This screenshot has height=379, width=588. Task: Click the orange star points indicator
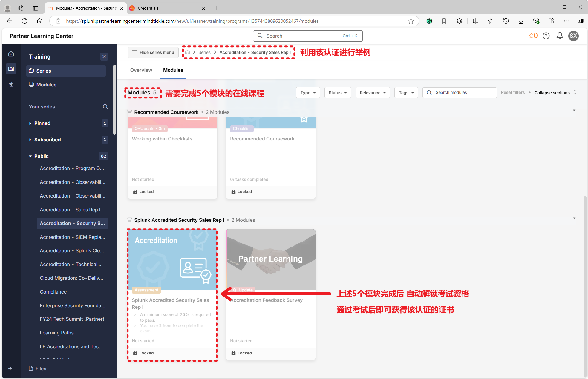click(533, 36)
